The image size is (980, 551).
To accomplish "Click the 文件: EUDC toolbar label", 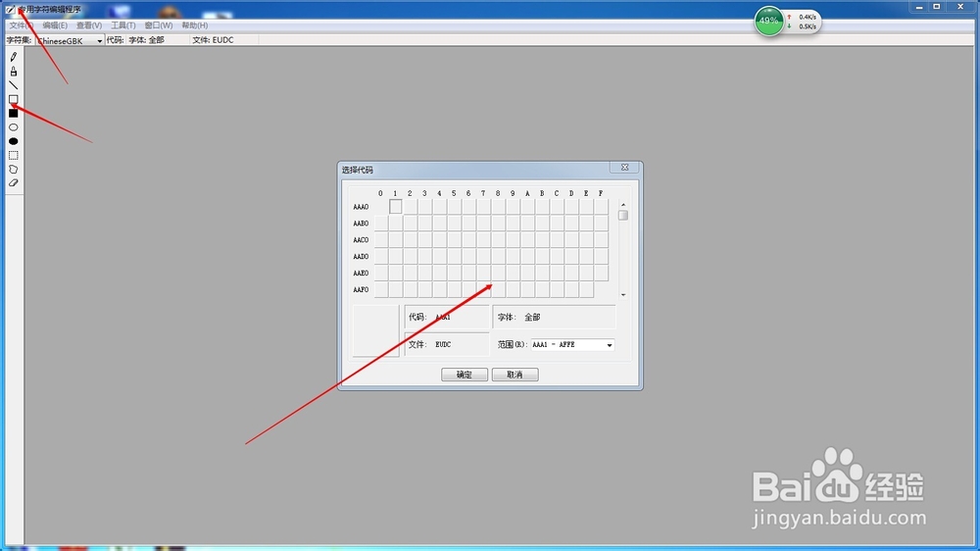I will [x=213, y=40].
